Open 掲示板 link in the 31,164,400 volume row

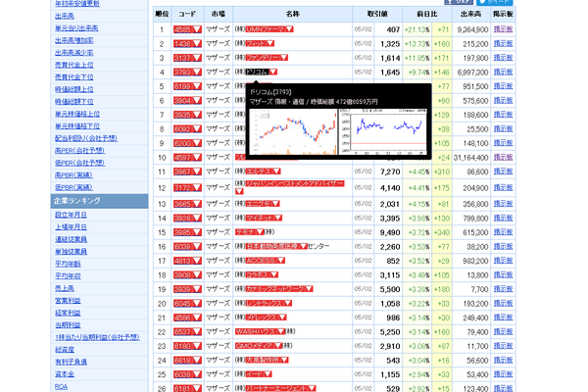503,158
